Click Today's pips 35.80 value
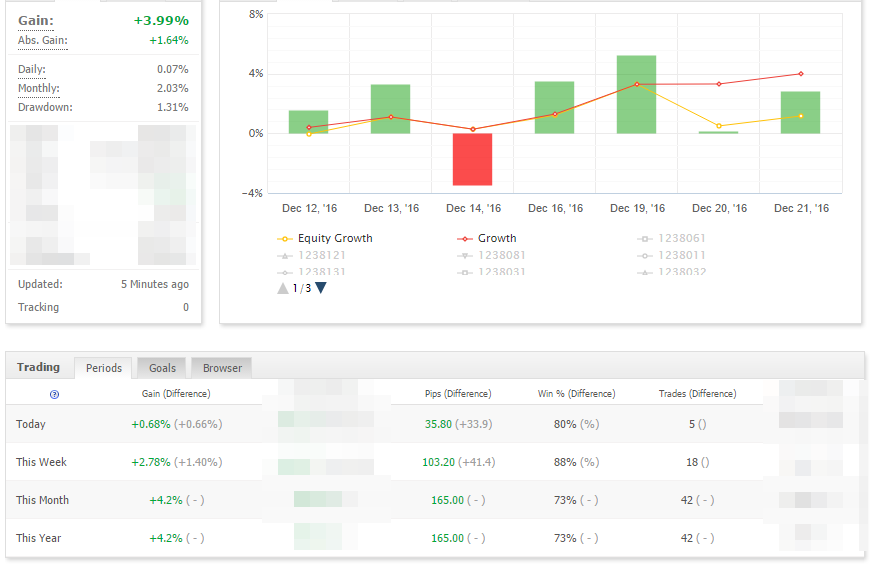Image resolution: width=871 pixels, height=566 pixels. pyautogui.click(x=438, y=424)
